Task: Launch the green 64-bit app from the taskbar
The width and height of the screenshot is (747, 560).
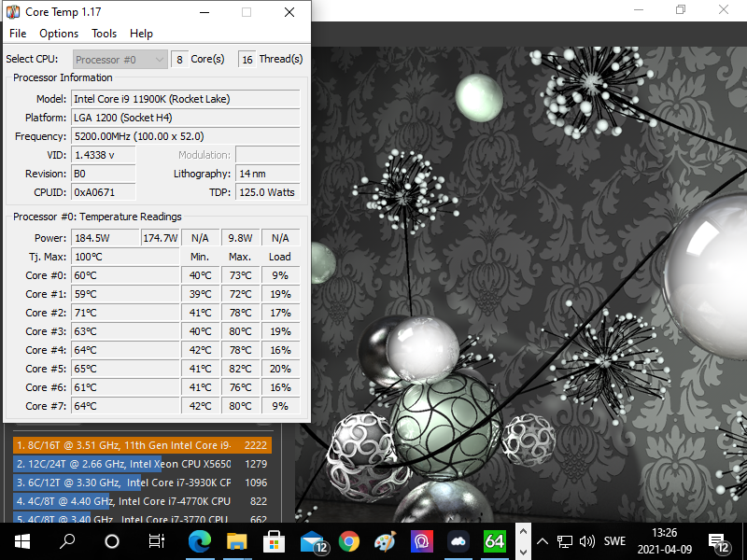Action: [x=493, y=540]
